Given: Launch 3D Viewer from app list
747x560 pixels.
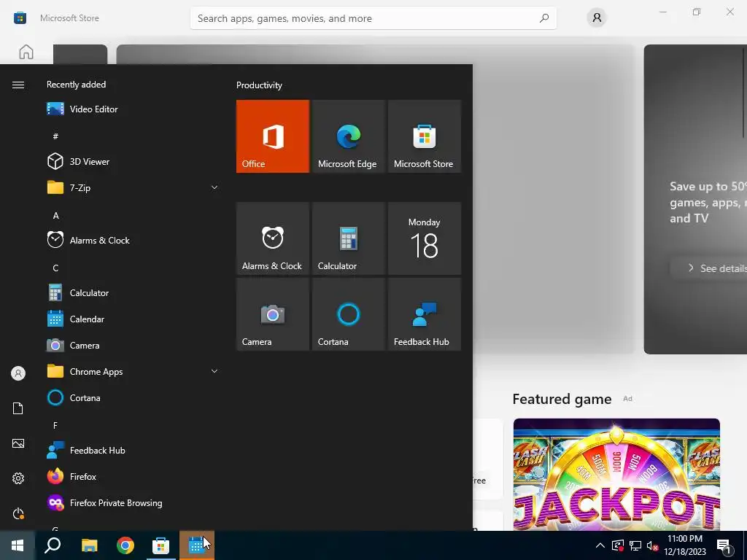Looking at the screenshot, I should point(133,161).
